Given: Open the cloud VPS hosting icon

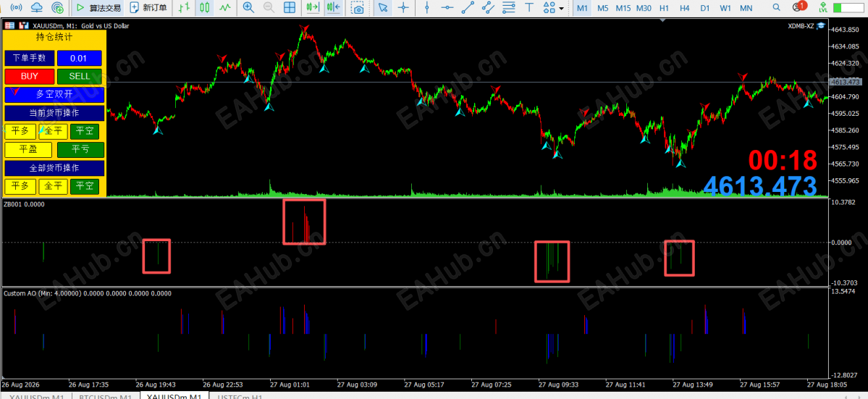Looking at the screenshot, I should [x=36, y=8].
